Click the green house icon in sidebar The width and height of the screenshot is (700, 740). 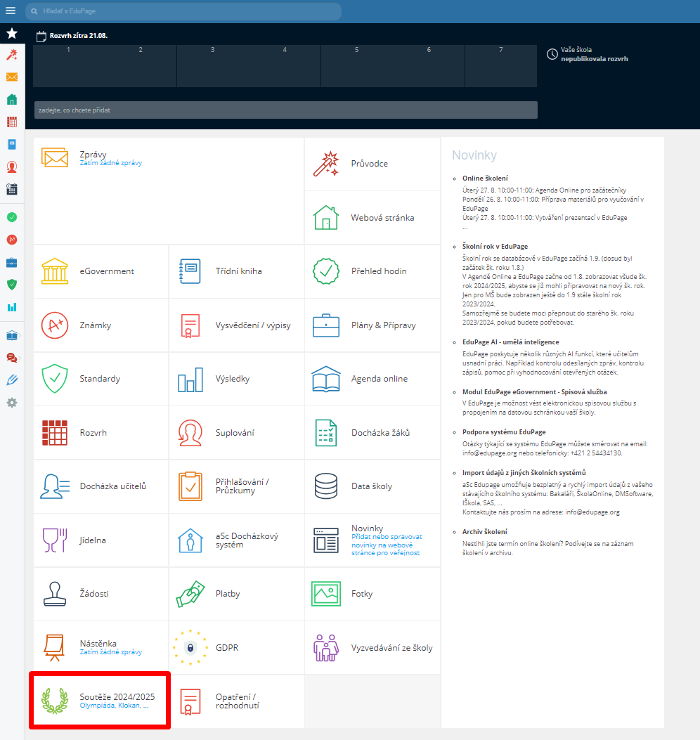(x=12, y=99)
